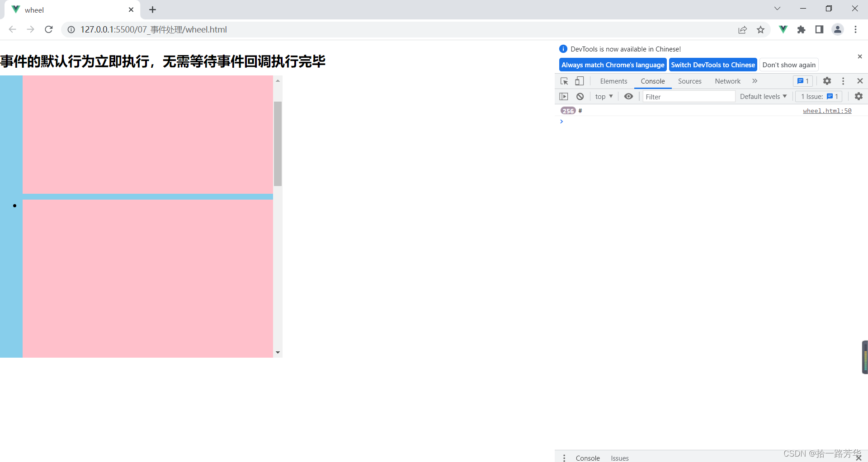Click the console settings gear in filter bar
Screen dimensions: 868x462
pos(859,96)
